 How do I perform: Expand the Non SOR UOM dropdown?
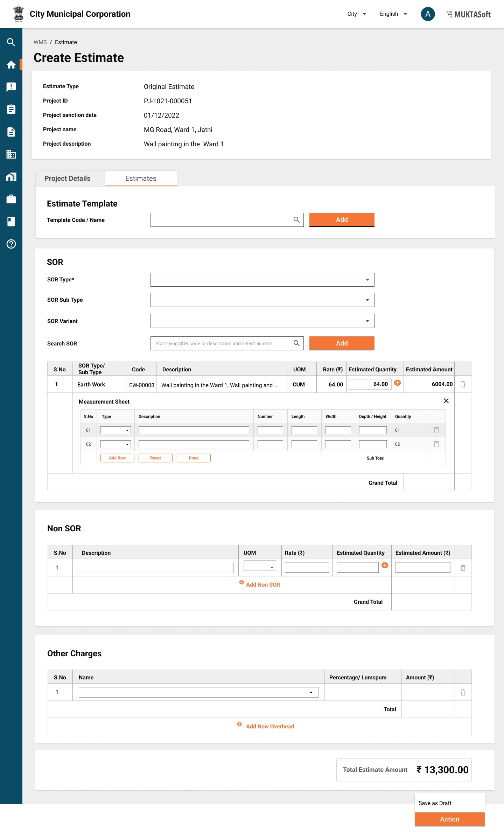pos(260,566)
